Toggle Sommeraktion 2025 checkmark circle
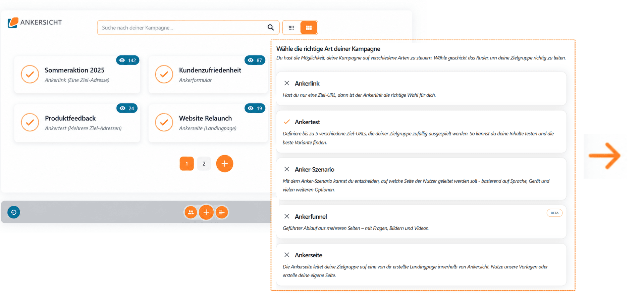Viewport: 644px width, 299px height. [30, 74]
